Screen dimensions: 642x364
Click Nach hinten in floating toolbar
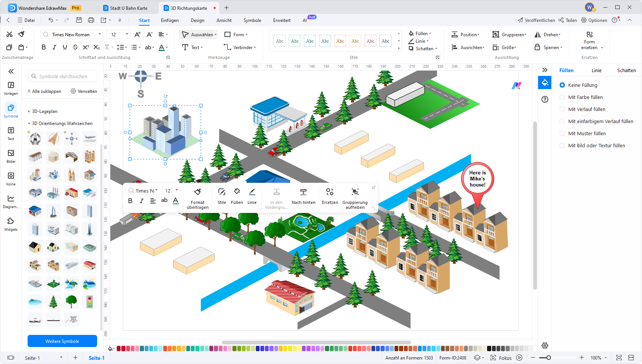pos(303,197)
